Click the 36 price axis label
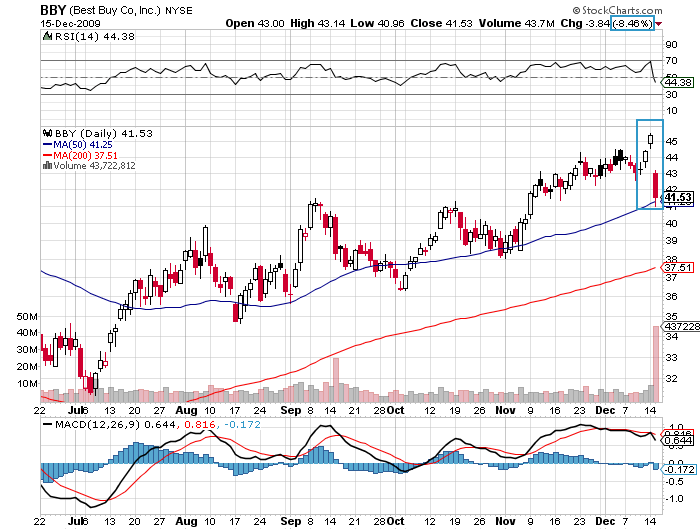The image size is (700, 530). click(671, 296)
